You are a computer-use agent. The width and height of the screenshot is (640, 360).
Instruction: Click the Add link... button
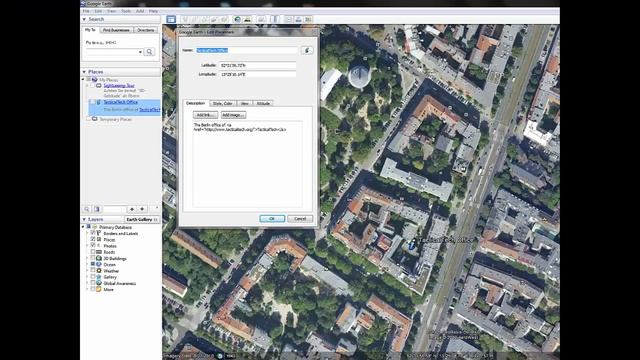click(x=205, y=115)
